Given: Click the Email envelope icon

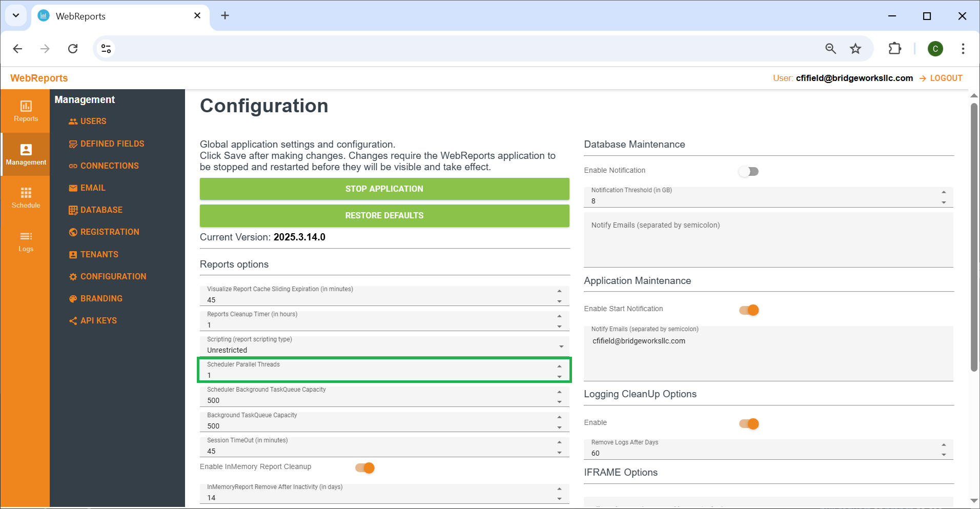Looking at the screenshot, I should [x=73, y=188].
